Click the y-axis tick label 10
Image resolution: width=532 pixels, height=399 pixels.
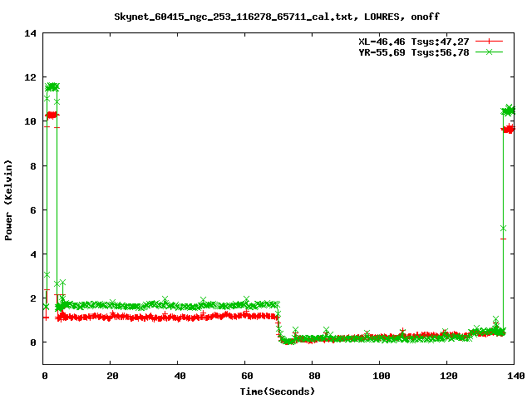31,121
